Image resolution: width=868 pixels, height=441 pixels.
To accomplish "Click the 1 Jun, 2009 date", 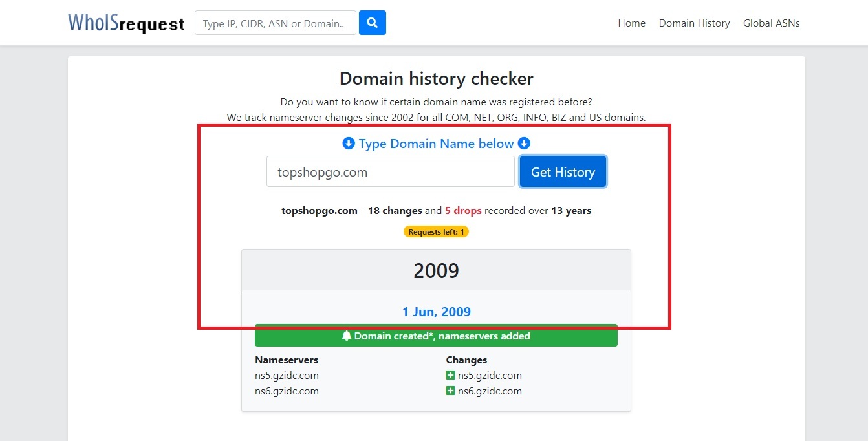I will [436, 312].
